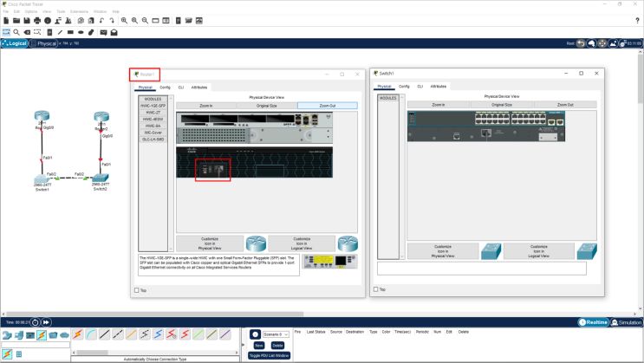Select the Network Devices category icon
The height and width of the screenshot is (363, 644).
7,335
